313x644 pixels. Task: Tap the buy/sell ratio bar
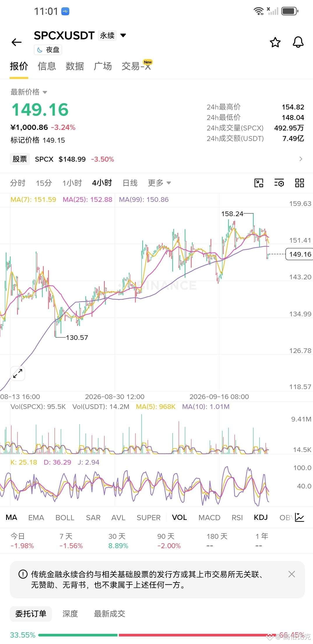coord(156,635)
